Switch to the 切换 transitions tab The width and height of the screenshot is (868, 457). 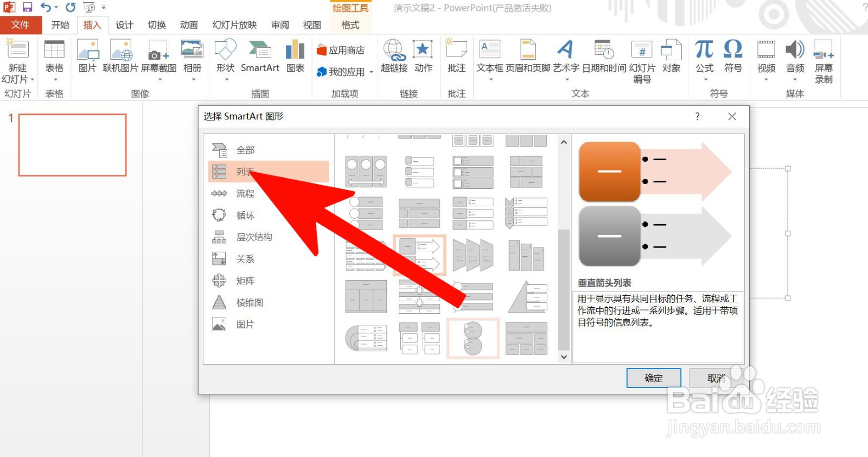[157, 25]
